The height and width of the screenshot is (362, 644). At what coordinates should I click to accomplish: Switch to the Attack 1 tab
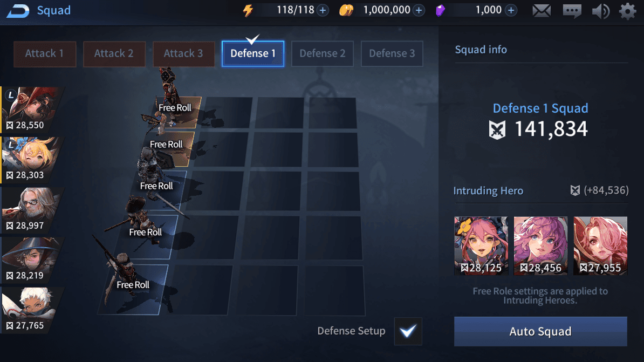pos(45,54)
